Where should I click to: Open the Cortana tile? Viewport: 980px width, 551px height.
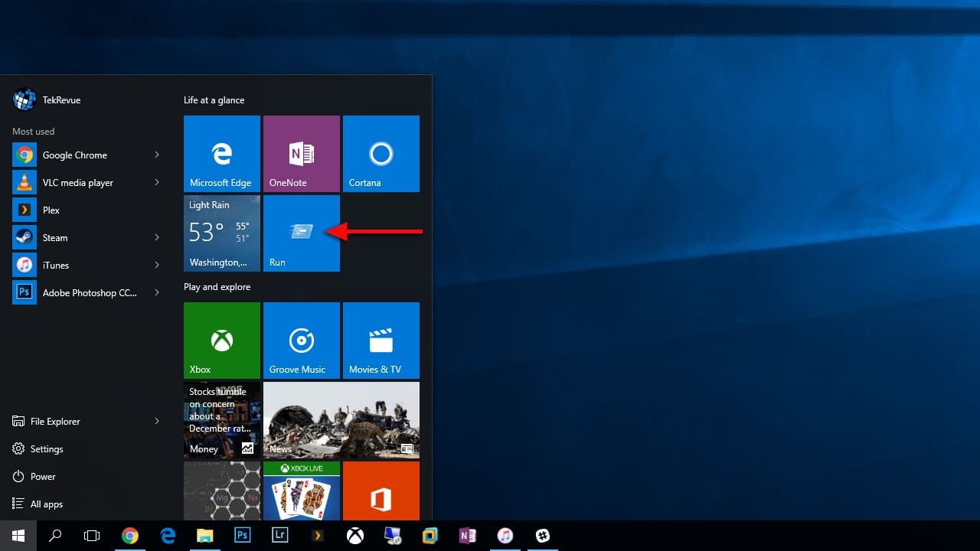[381, 154]
